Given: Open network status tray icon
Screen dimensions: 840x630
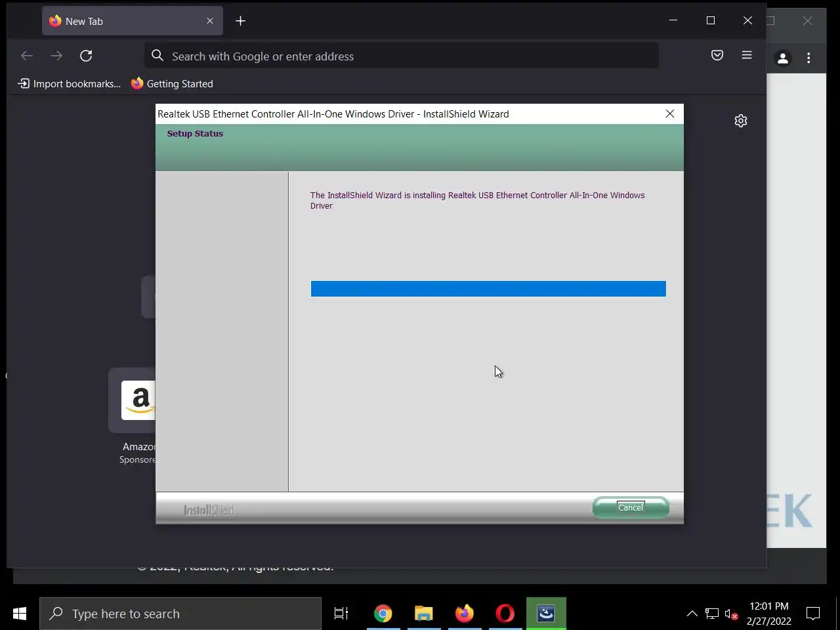Looking at the screenshot, I should pyautogui.click(x=712, y=614).
